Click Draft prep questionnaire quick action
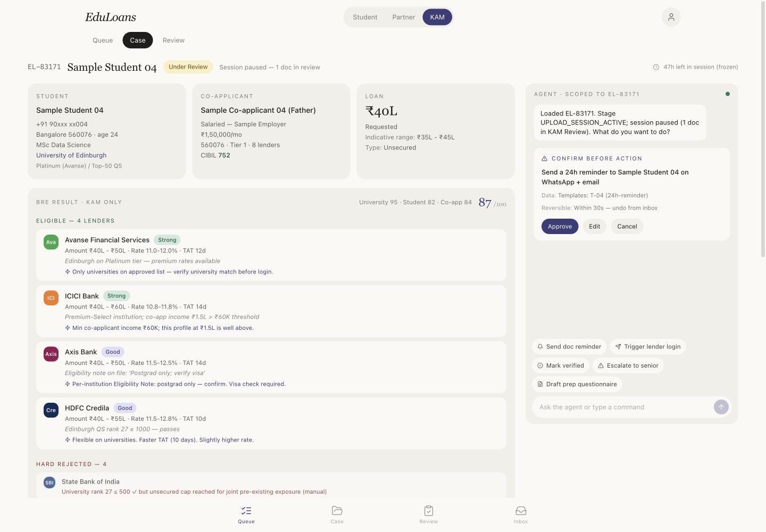Image resolution: width=766 pixels, height=532 pixels. pyautogui.click(x=577, y=384)
